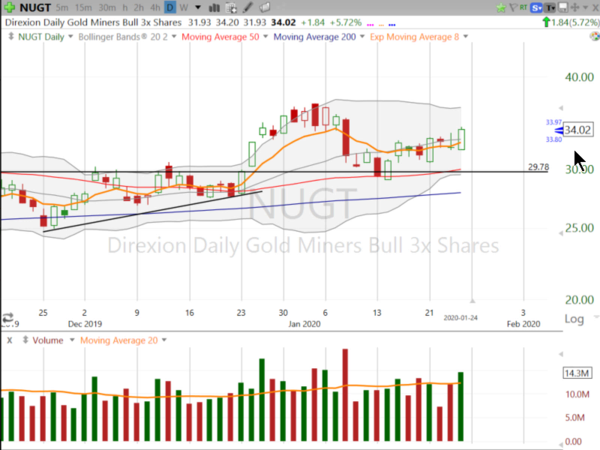Click the gray triangle near 25.00 scale
Screen dimensions: 600x450
[x=561, y=233]
